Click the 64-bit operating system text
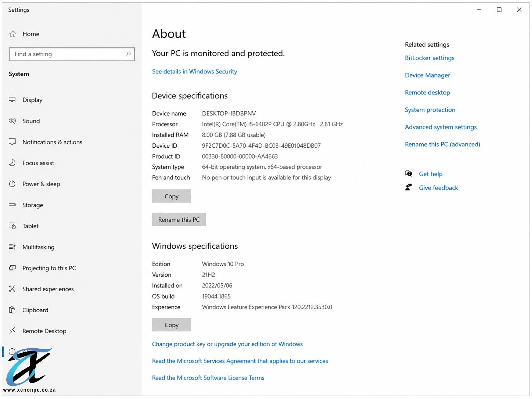This screenshot has width=532, height=399. 262,167
